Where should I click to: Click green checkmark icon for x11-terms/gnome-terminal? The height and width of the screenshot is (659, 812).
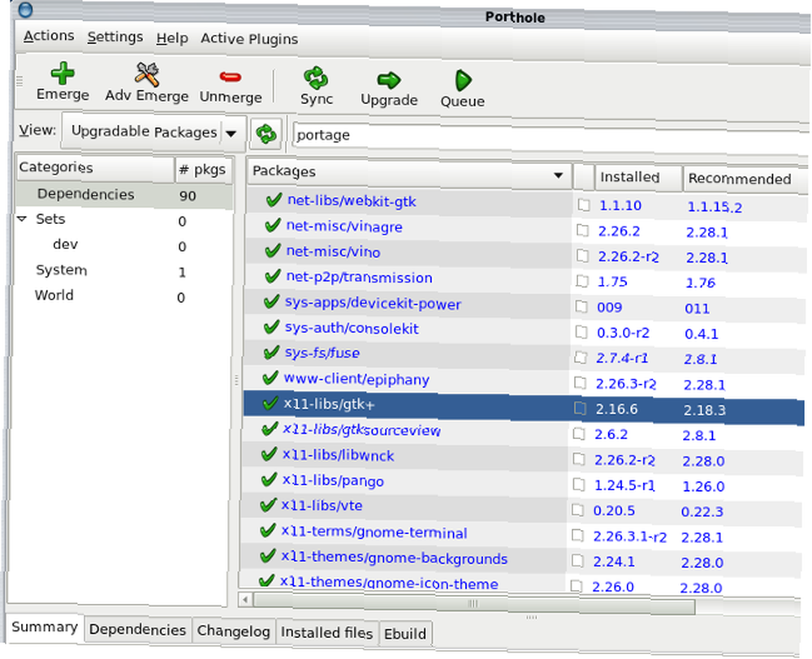pyautogui.click(x=268, y=531)
